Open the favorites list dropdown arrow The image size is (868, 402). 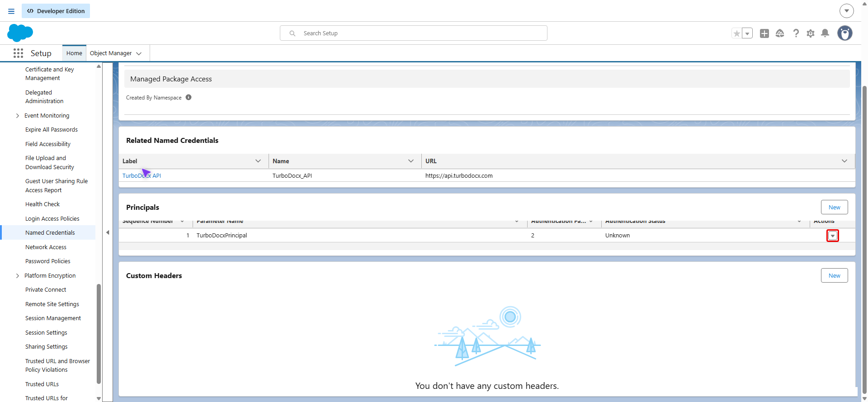click(747, 33)
